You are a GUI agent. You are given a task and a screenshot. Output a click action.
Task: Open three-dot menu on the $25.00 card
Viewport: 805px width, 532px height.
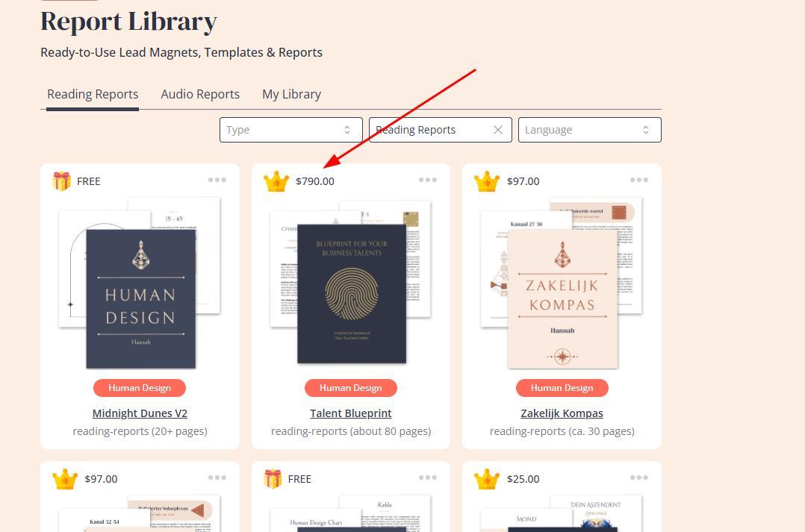click(x=638, y=477)
